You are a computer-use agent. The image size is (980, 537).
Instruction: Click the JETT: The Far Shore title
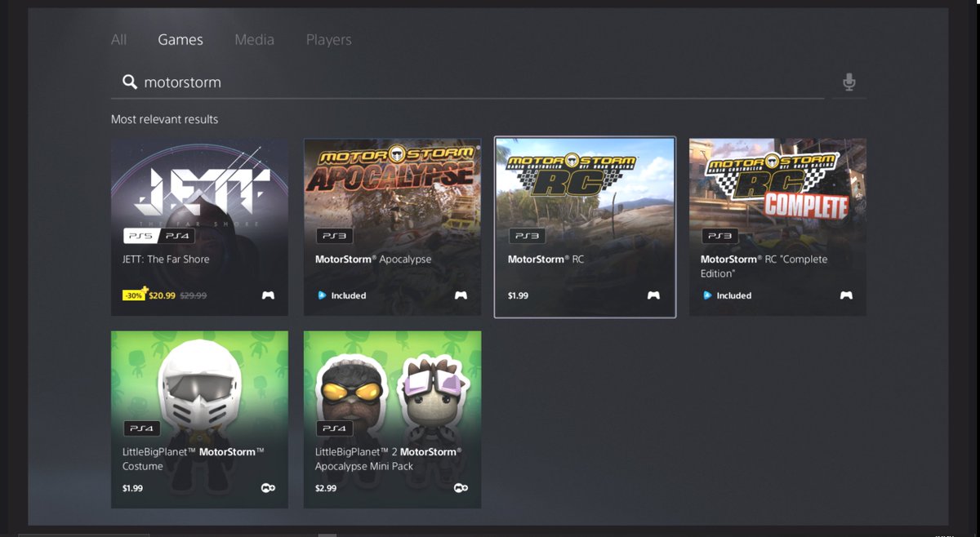coord(166,260)
